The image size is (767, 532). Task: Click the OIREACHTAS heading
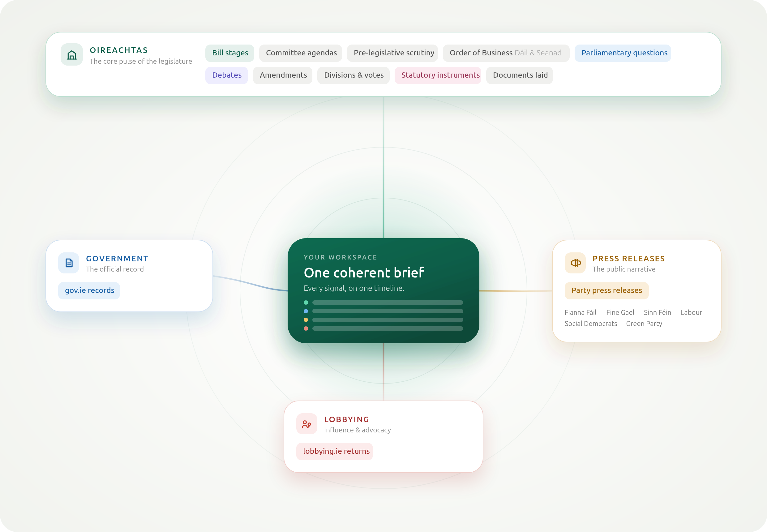[119, 50]
